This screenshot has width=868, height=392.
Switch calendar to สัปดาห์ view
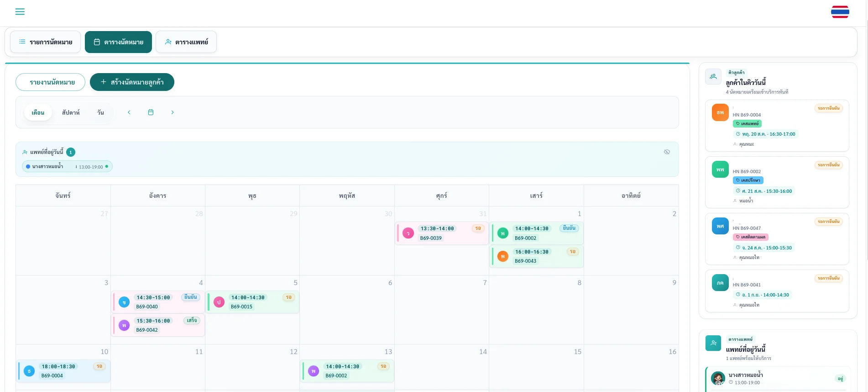point(71,112)
